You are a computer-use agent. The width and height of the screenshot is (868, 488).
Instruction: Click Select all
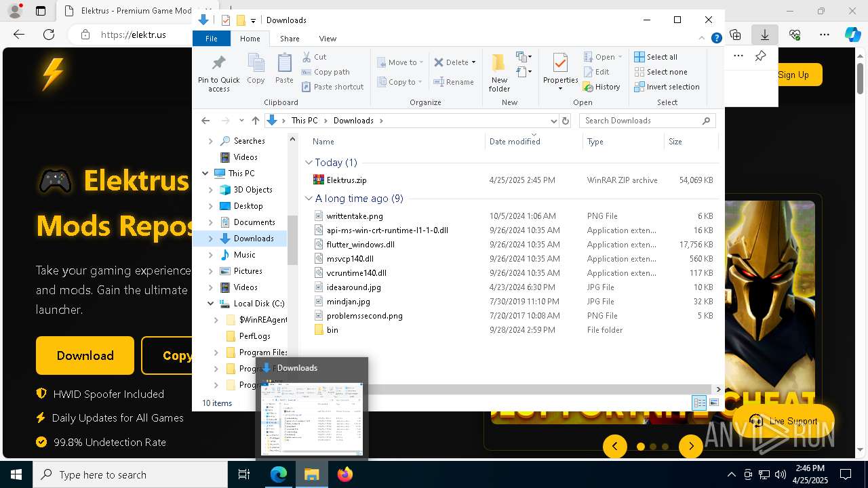(x=656, y=57)
